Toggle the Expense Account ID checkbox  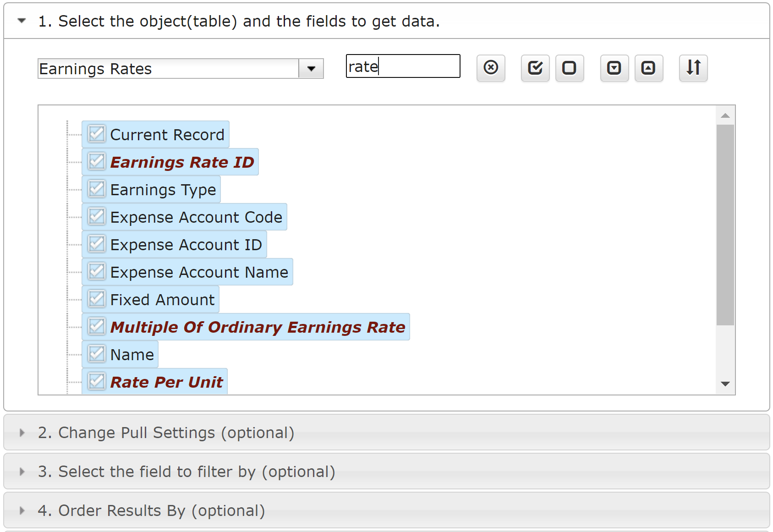(x=97, y=244)
